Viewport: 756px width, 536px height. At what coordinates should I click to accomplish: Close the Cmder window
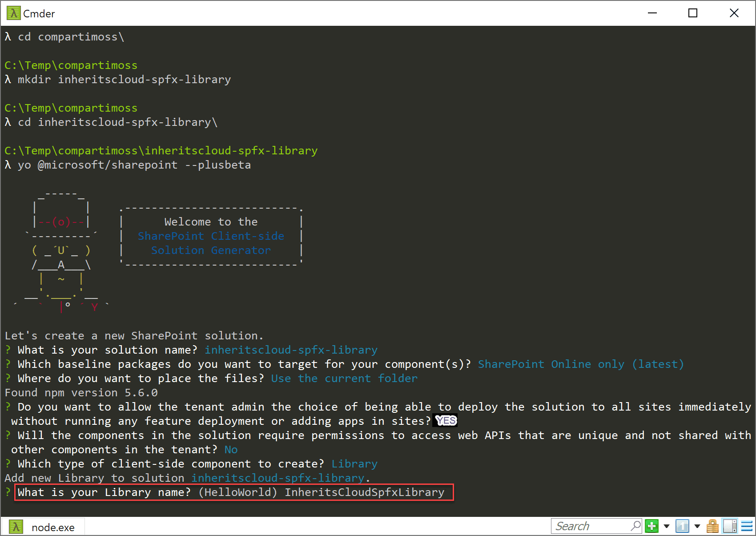pyautogui.click(x=734, y=13)
